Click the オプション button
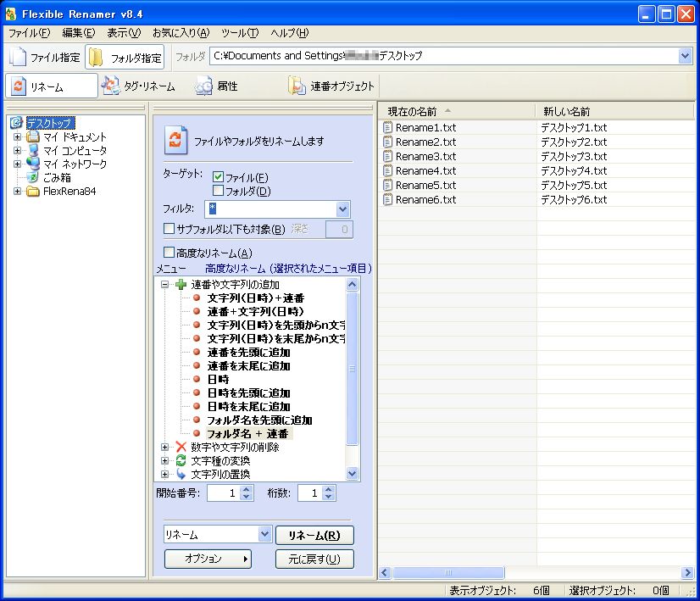700x601 pixels. point(208,559)
